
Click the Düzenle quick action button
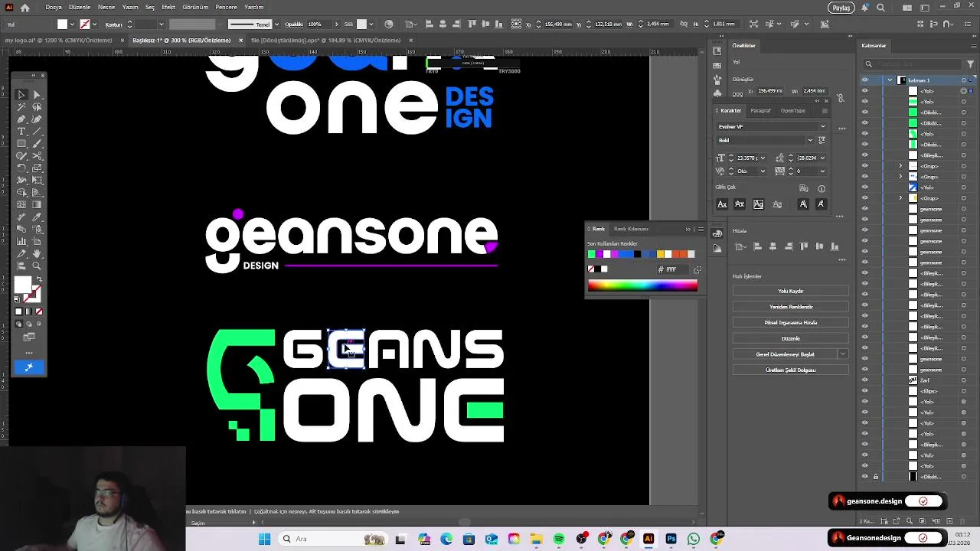(x=790, y=338)
